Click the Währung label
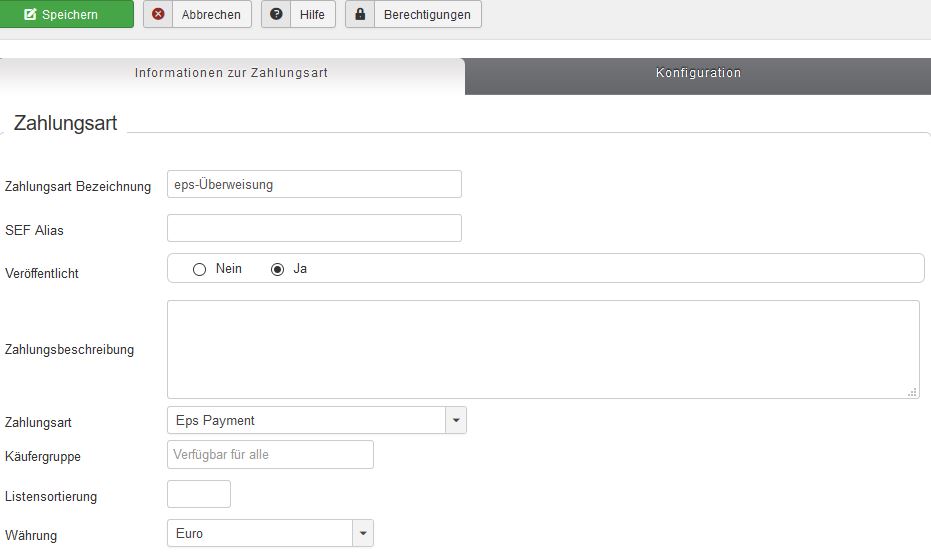931x553 pixels. coord(31,535)
